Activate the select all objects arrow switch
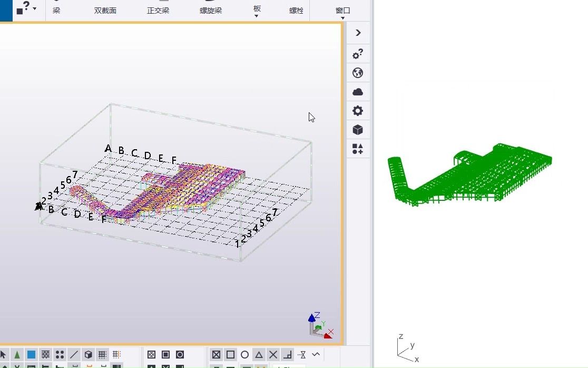Viewport: 588px width, 368px height. click(4, 355)
